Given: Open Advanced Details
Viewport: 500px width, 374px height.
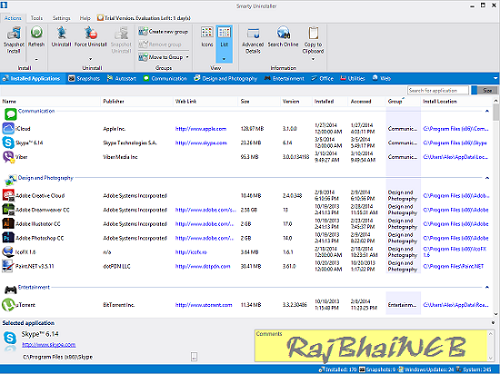Looking at the screenshot, I should (x=253, y=40).
